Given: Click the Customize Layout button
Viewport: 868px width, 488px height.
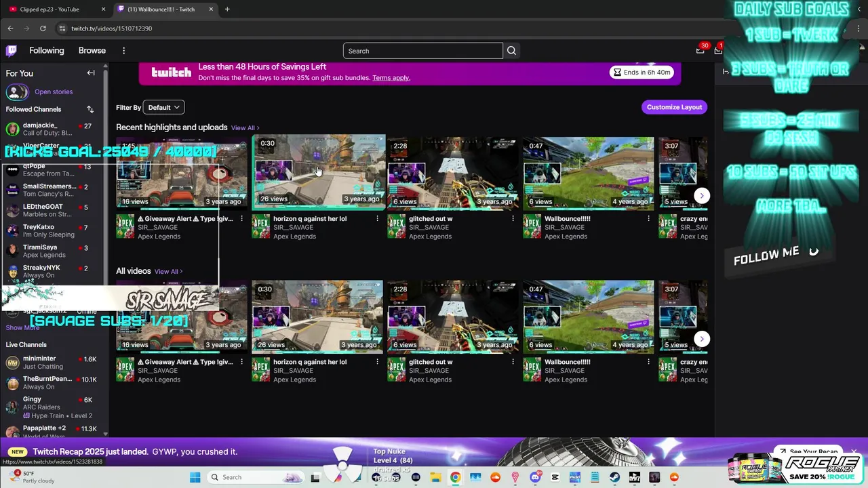Looking at the screenshot, I should point(674,107).
